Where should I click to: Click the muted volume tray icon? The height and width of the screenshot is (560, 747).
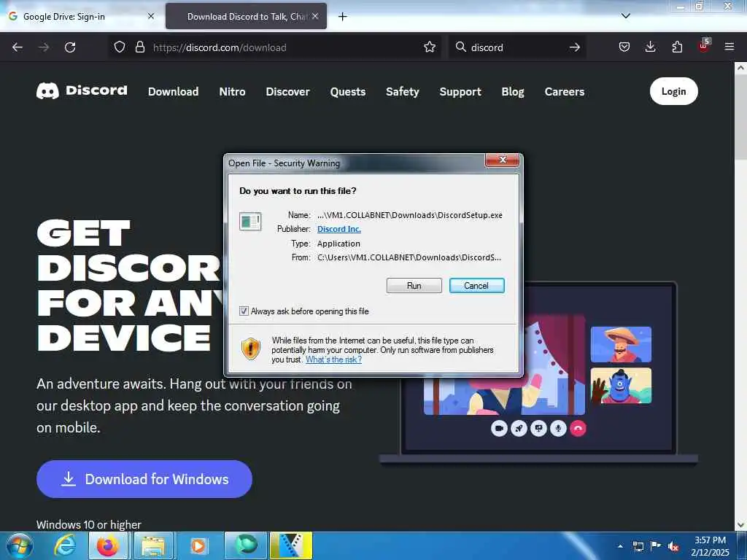(x=673, y=546)
